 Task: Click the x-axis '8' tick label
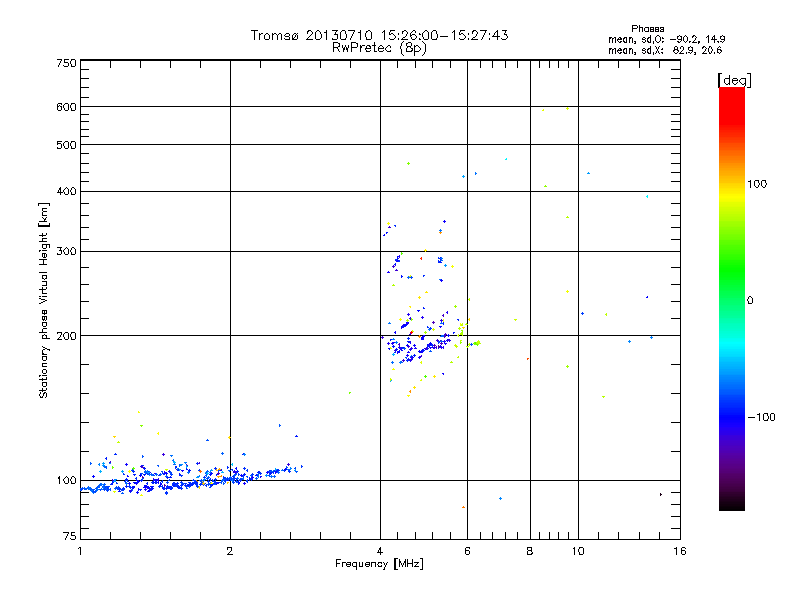pos(530,552)
